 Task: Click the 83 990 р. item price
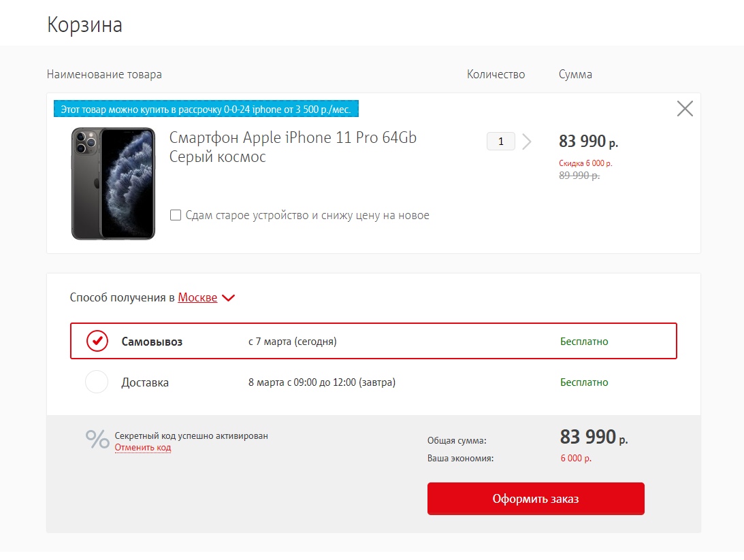point(588,142)
